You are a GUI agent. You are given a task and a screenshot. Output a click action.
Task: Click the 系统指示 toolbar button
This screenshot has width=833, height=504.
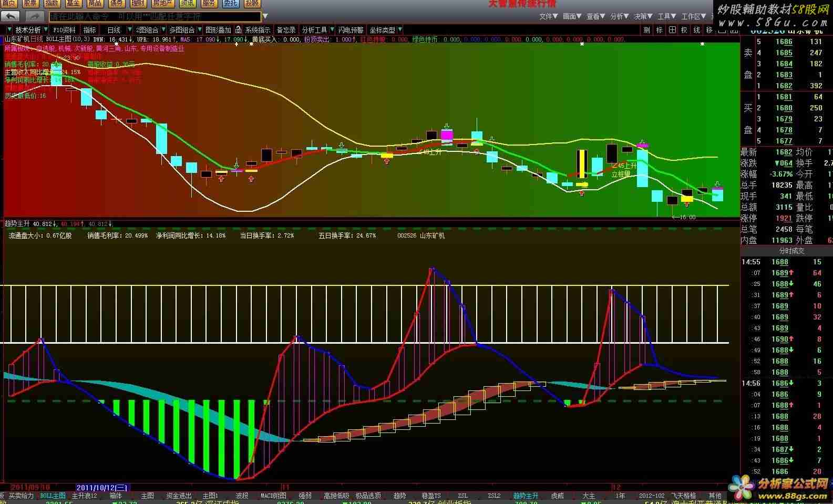pyautogui.click(x=258, y=30)
